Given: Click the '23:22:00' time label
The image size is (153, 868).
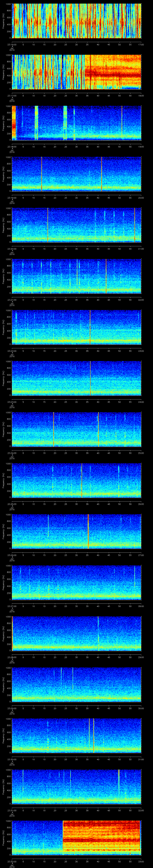Looking at the screenshot, I should coord(12,351).
